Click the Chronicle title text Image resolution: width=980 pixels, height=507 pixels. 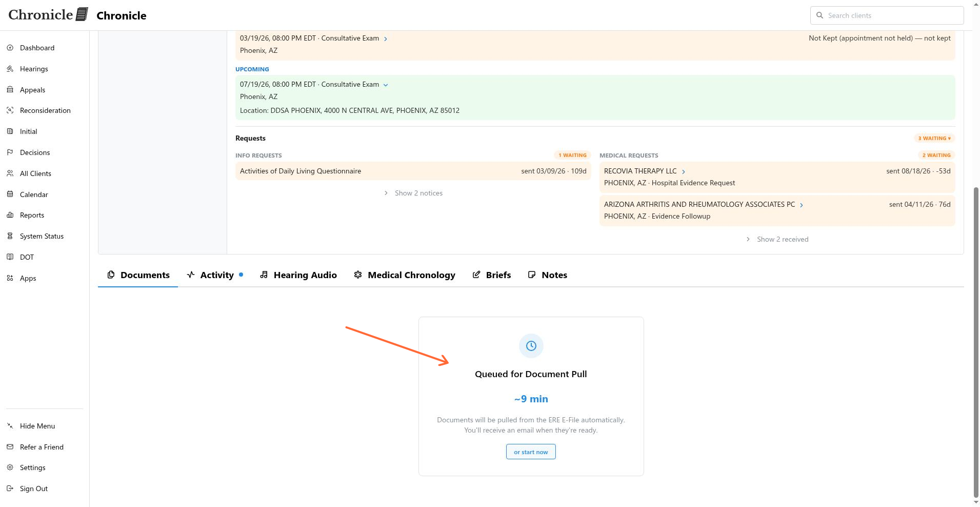(122, 15)
